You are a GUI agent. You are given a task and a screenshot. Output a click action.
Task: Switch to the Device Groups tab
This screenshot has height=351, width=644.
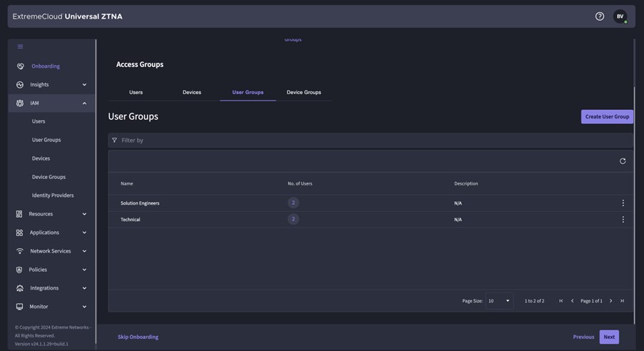click(304, 93)
